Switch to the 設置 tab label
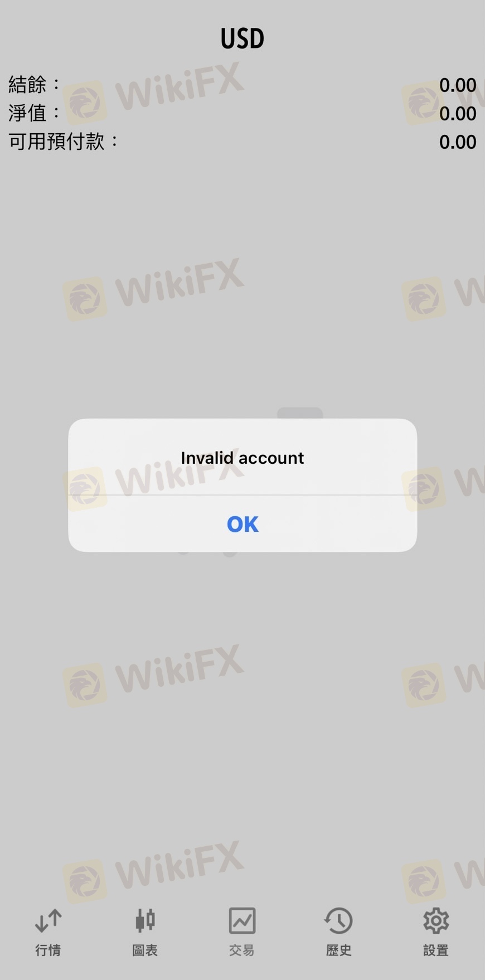 [435, 950]
